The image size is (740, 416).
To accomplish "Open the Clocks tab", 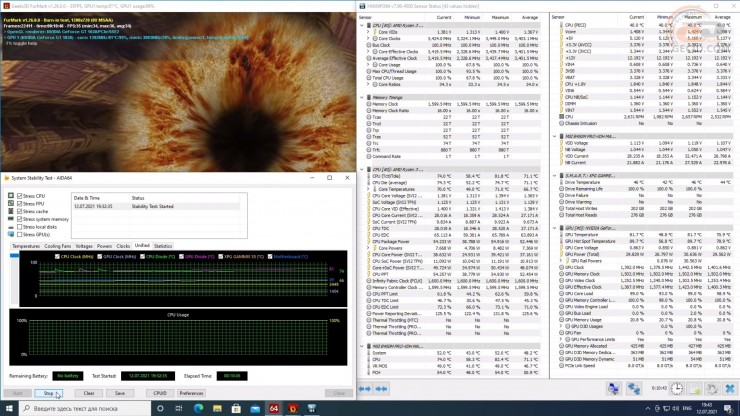I will coord(123,246).
